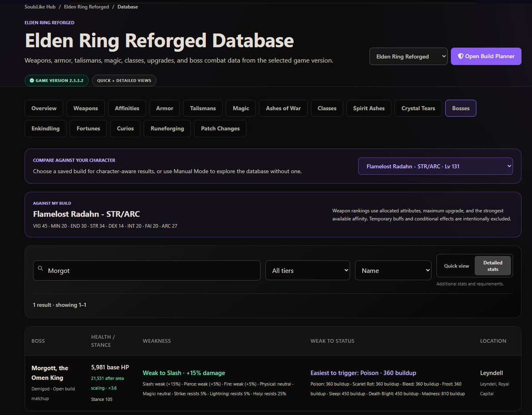The image size is (532, 415).
Task: Open the Weapons tab
Action: point(86,108)
